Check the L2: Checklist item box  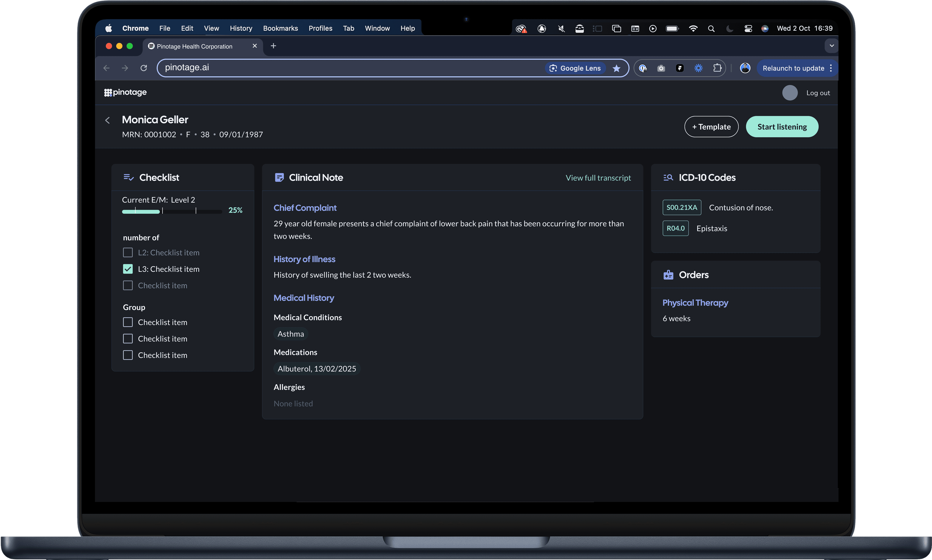128,252
